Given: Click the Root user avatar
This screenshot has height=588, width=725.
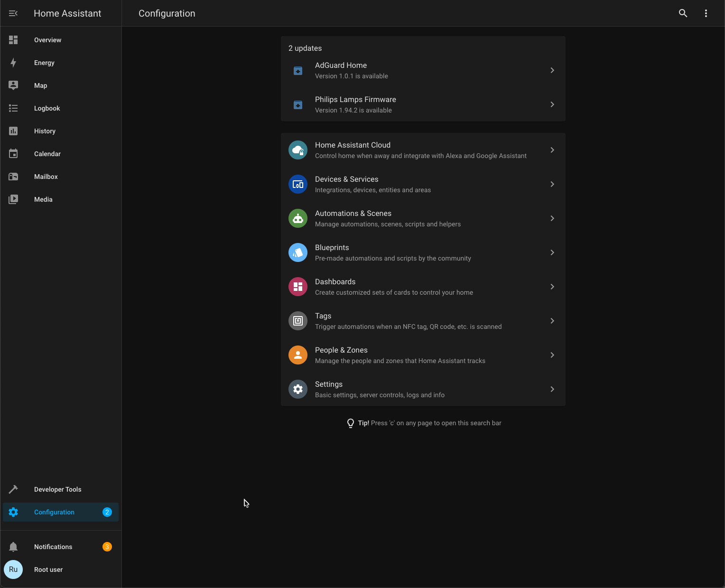Looking at the screenshot, I should tap(13, 569).
